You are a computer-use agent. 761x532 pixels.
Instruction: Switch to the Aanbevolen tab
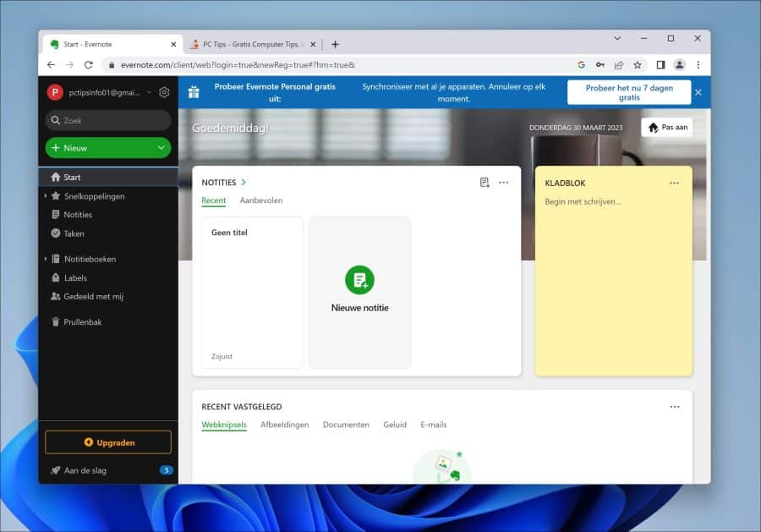pyautogui.click(x=261, y=200)
